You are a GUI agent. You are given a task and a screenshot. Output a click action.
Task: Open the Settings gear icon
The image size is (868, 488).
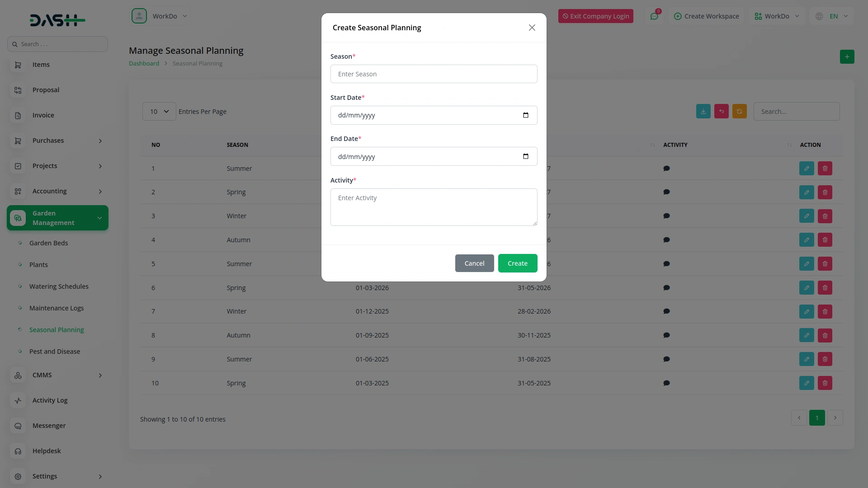[x=18, y=476]
